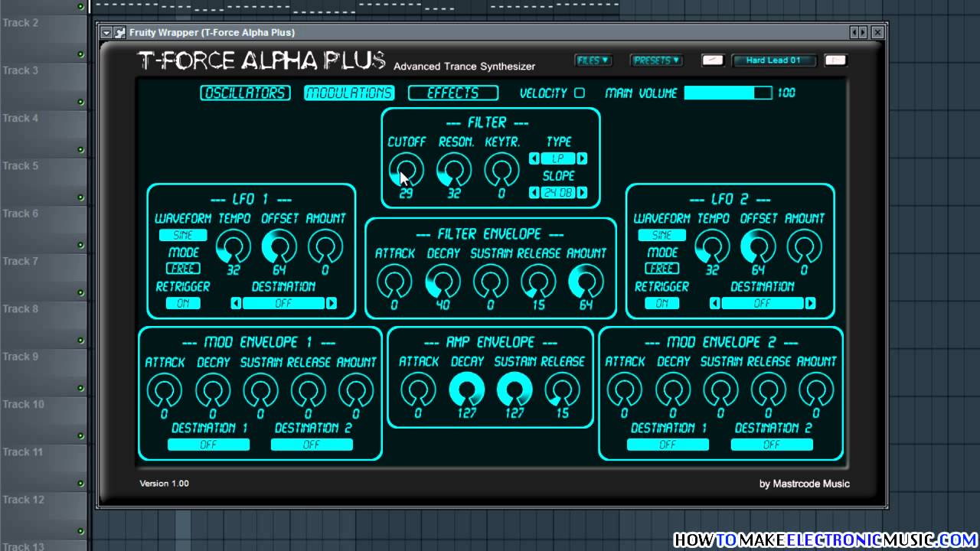Click the LFO 2 OFFSET knob

coord(758,246)
